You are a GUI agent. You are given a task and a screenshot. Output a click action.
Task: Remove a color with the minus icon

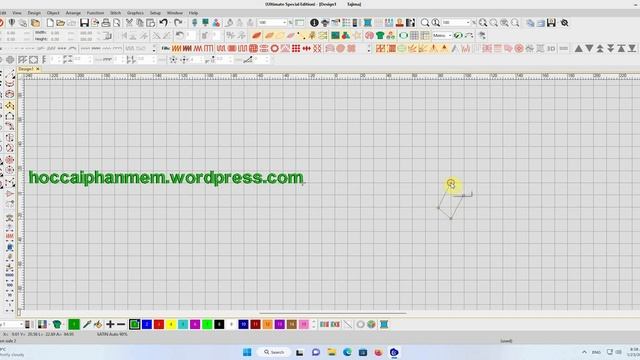(121, 324)
